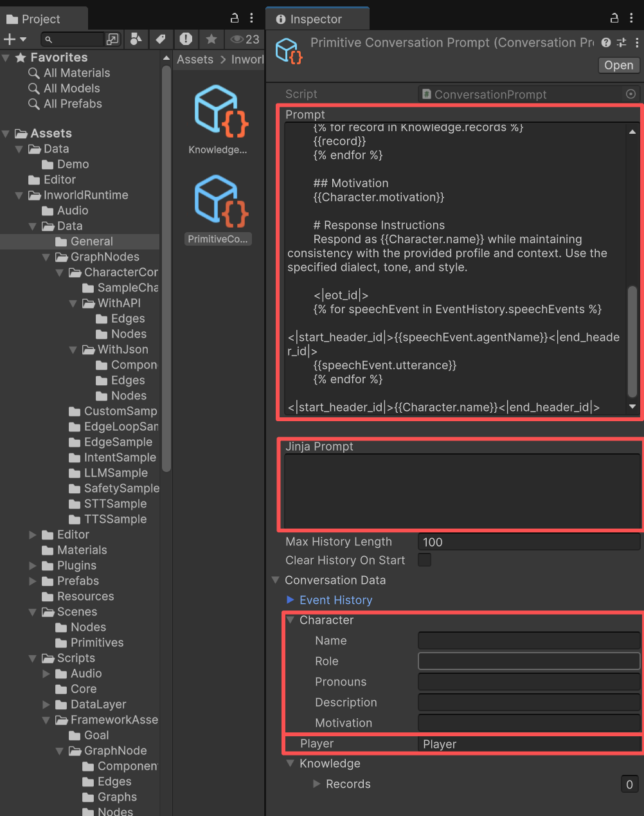Expand the Records list foldout
Screen dimensions: 644x816
[316, 784]
